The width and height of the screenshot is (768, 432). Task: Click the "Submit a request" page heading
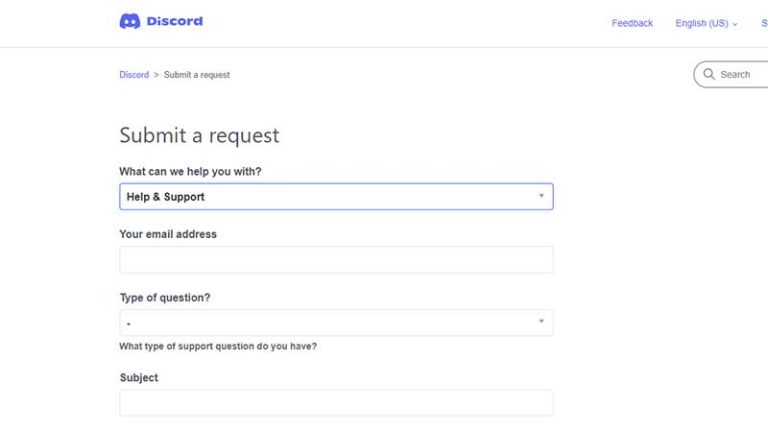pyautogui.click(x=199, y=135)
